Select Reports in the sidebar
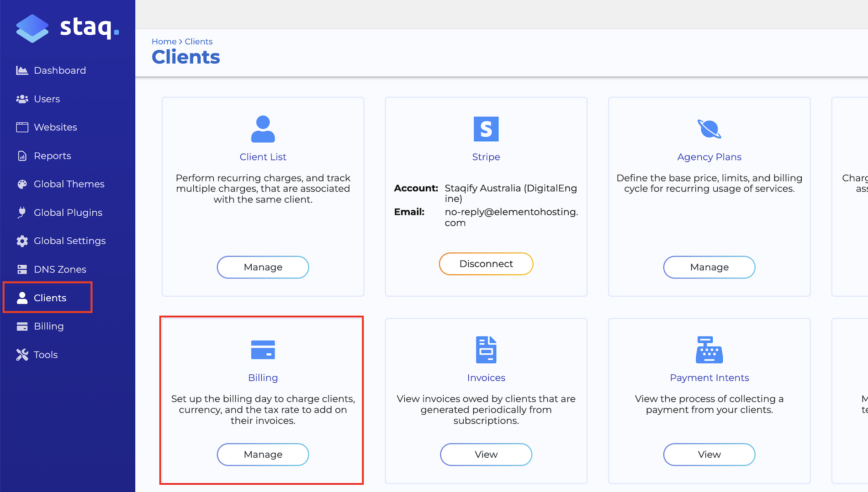 tap(52, 156)
